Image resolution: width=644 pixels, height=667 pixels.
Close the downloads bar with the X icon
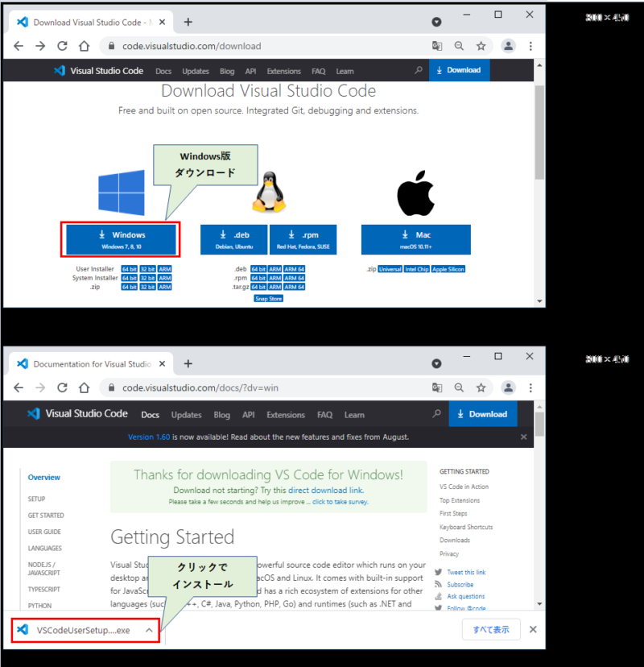532,630
